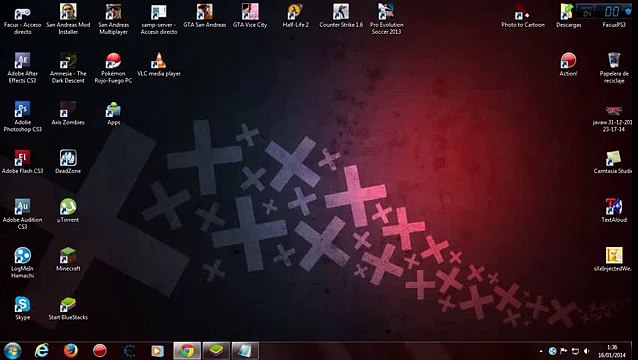
Task: Switch to the BlueStacks taskbar window
Action: tap(216, 351)
